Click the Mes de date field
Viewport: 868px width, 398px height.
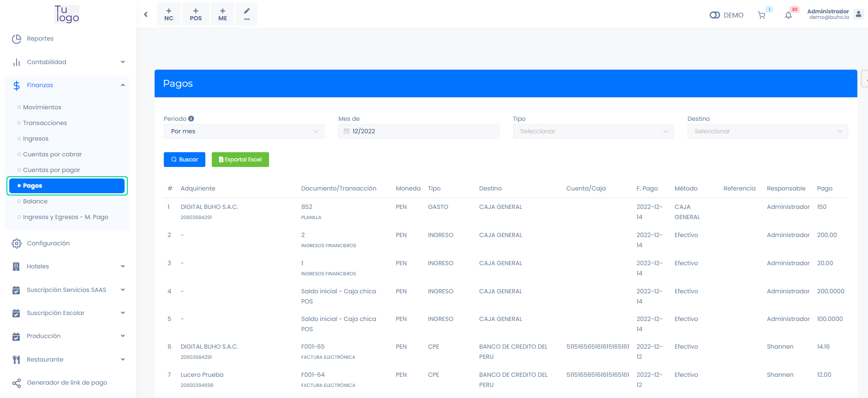tap(419, 131)
